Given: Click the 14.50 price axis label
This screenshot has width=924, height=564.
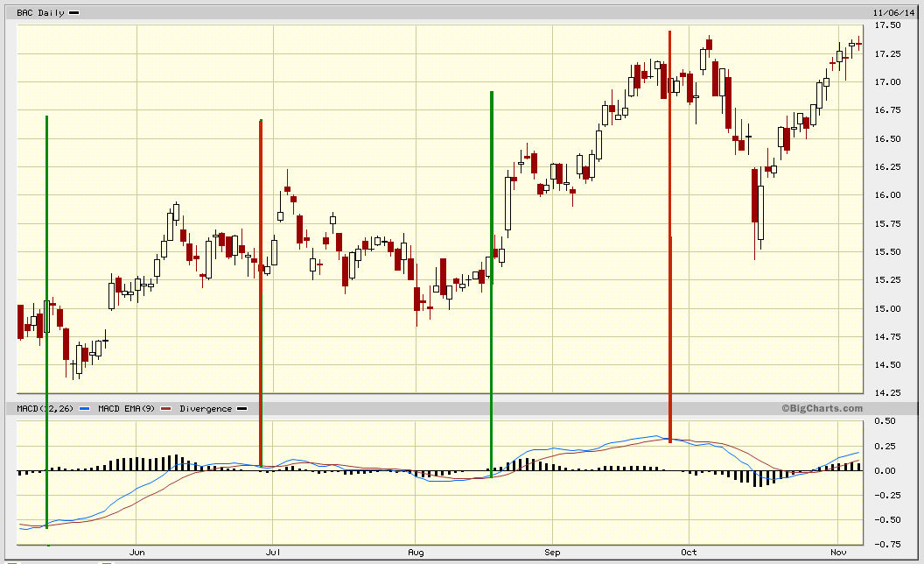Looking at the screenshot, I should (x=887, y=364).
